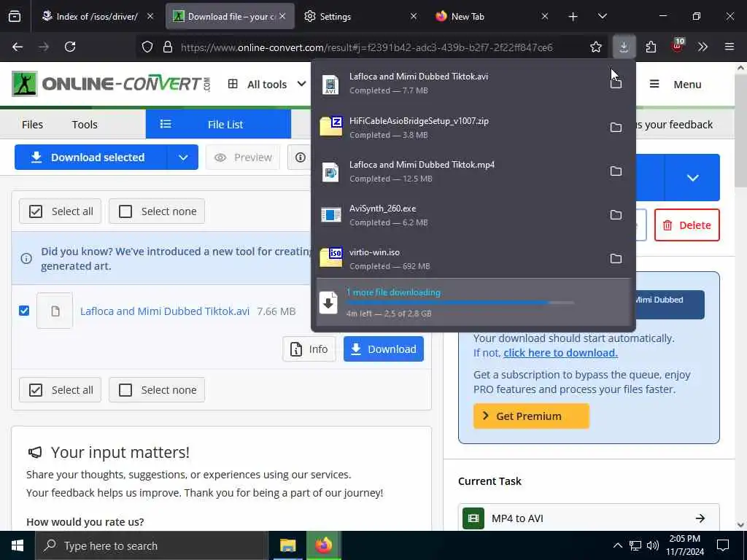Open tracking protection shield icon
The height and width of the screenshot is (560, 747).
pyautogui.click(x=147, y=47)
